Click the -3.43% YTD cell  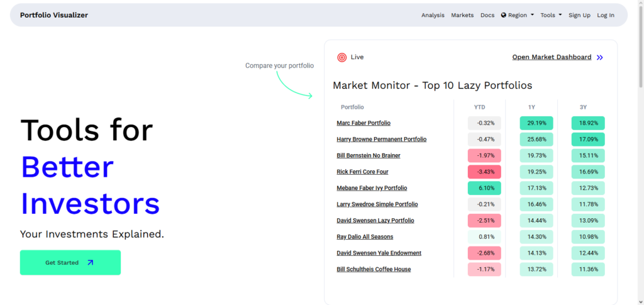484,172
